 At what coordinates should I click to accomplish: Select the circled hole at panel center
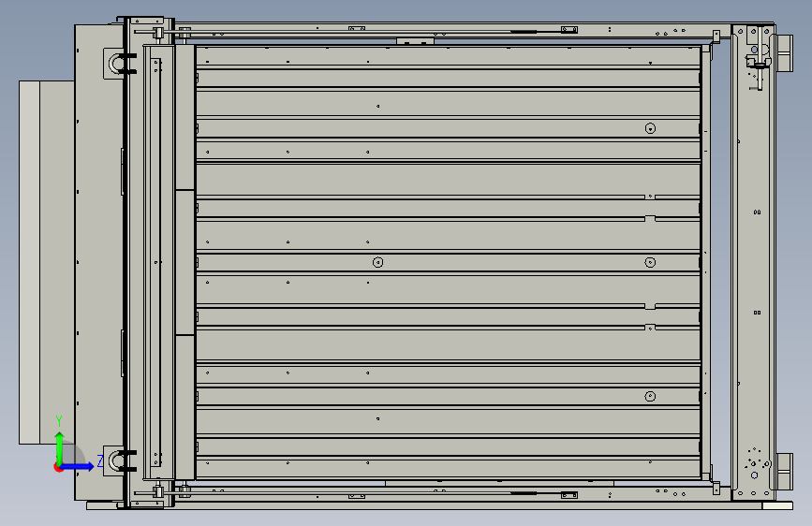[378, 262]
